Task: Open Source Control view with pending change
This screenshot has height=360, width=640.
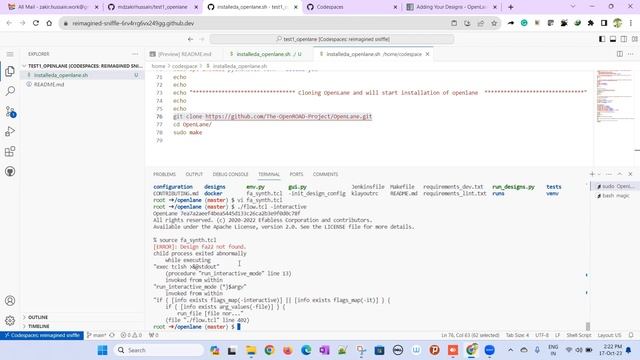Action: [x=10, y=111]
